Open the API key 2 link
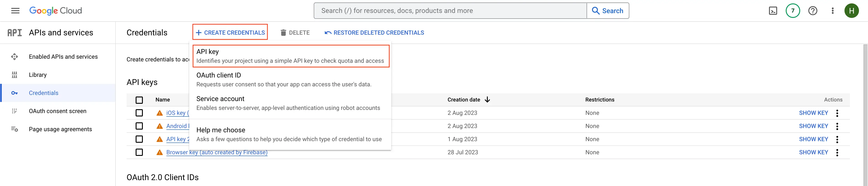Image resolution: width=868 pixels, height=186 pixels. pyautogui.click(x=178, y=139)
